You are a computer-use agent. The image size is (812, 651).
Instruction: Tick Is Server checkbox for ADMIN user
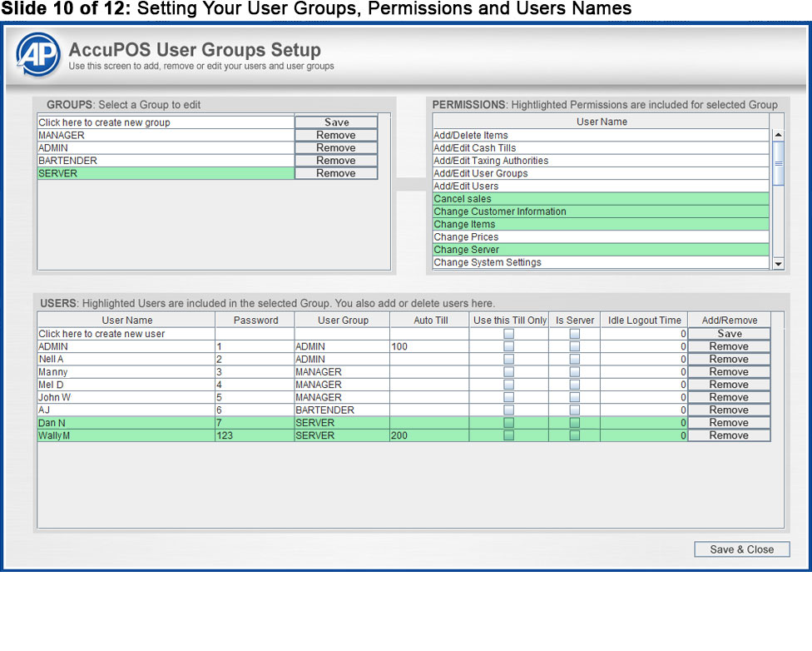click(574, 346)
